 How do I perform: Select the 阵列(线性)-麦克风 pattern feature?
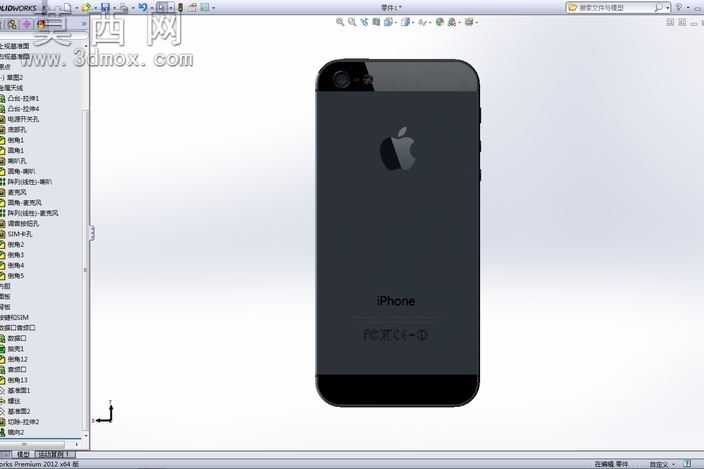pos(33,213)
